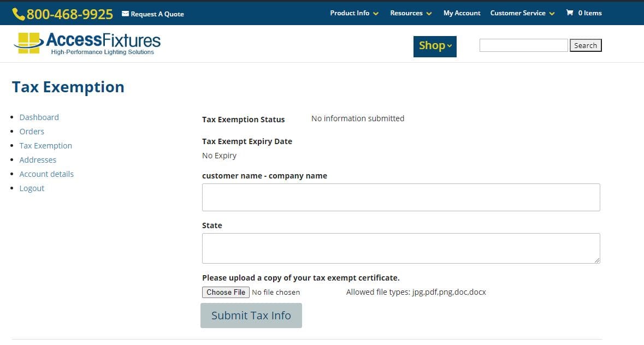Focus the customer name - company name field
Image resolution: width=644 pixels, height=345 pixels.
tap(400, 197)
